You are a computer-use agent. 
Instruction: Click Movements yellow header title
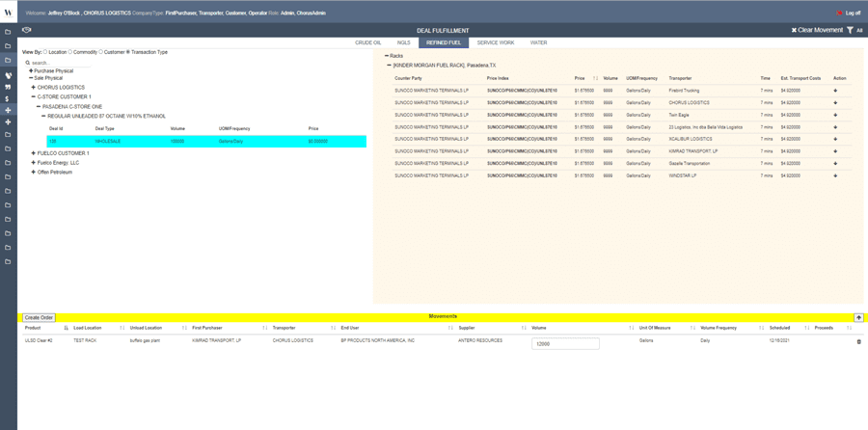(443, 316)
